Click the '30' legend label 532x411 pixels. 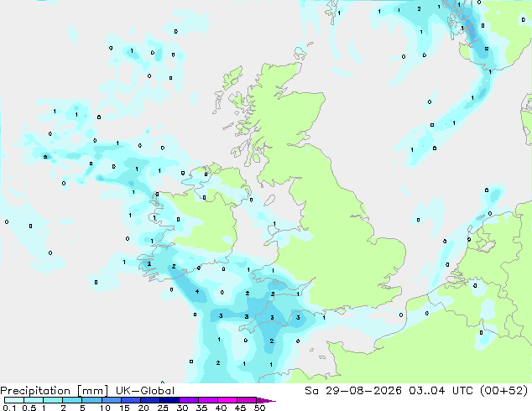[x=182, y=408]
